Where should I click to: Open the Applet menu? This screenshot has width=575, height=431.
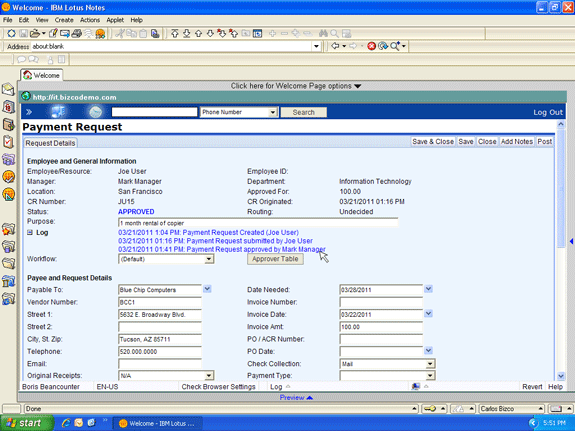click(x=115, y=20)
